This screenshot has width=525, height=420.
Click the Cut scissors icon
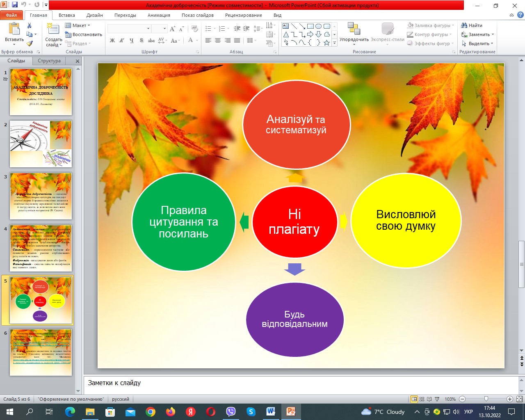click(29, 25)
